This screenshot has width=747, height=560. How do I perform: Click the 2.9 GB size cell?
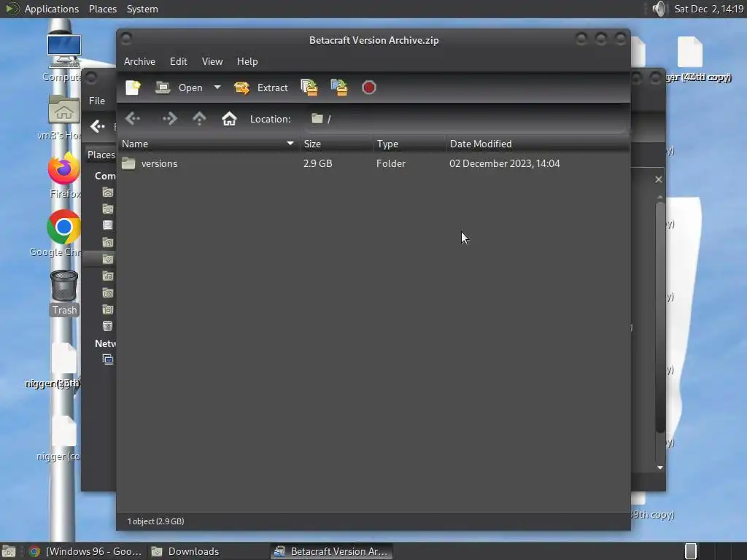(x=318, y=163)
